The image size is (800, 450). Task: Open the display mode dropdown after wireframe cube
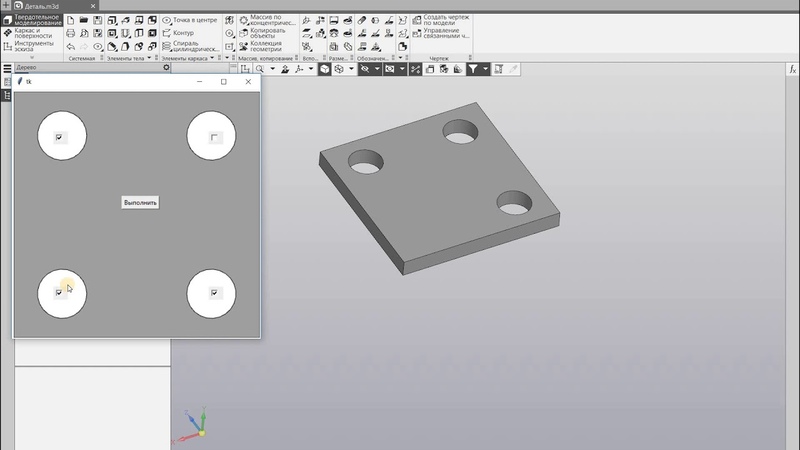click(x=351, y=69)
